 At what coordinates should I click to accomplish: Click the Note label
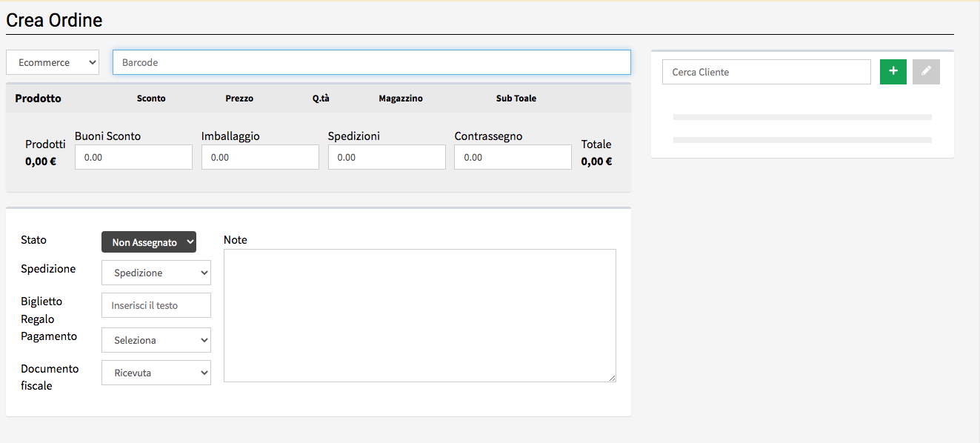point(236,240)
